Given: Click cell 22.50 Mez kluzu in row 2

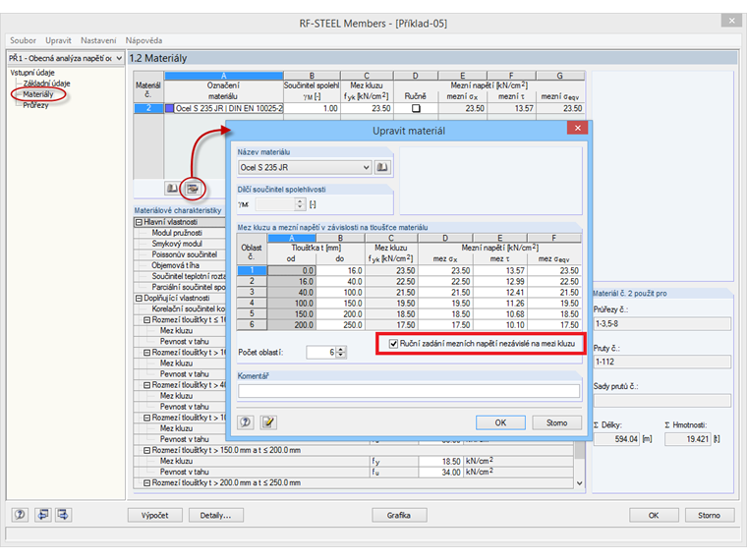Looking at the screenshot, I should coord(391,281).
